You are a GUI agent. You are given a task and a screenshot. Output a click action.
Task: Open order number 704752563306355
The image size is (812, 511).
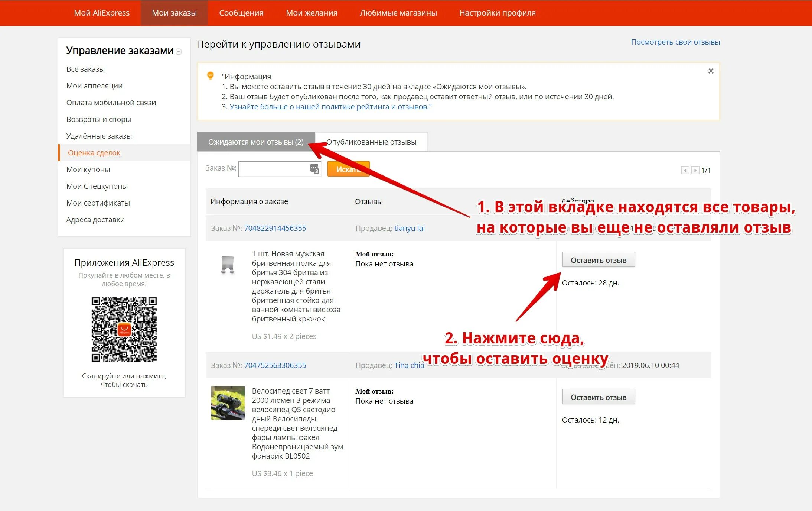coord(275,365)
